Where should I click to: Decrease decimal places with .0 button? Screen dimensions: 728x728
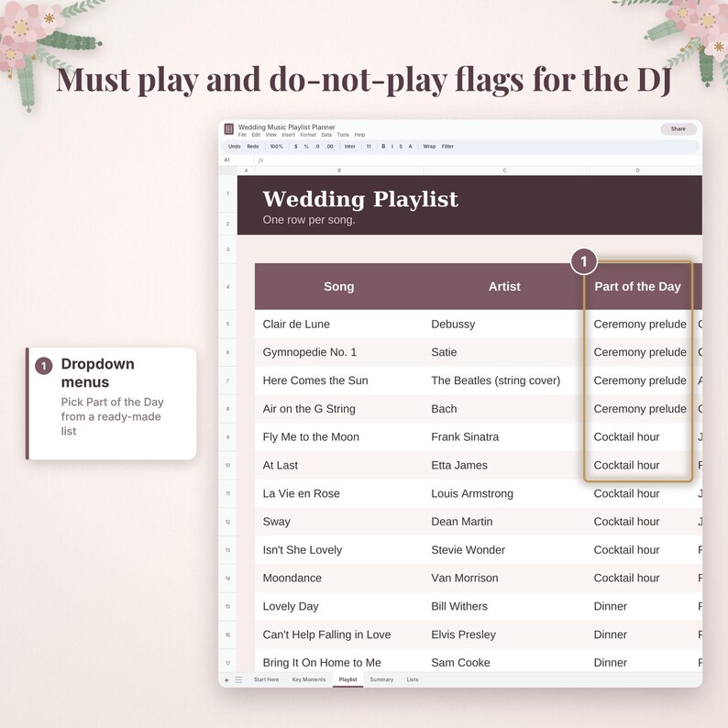click(x=317, y=147)
